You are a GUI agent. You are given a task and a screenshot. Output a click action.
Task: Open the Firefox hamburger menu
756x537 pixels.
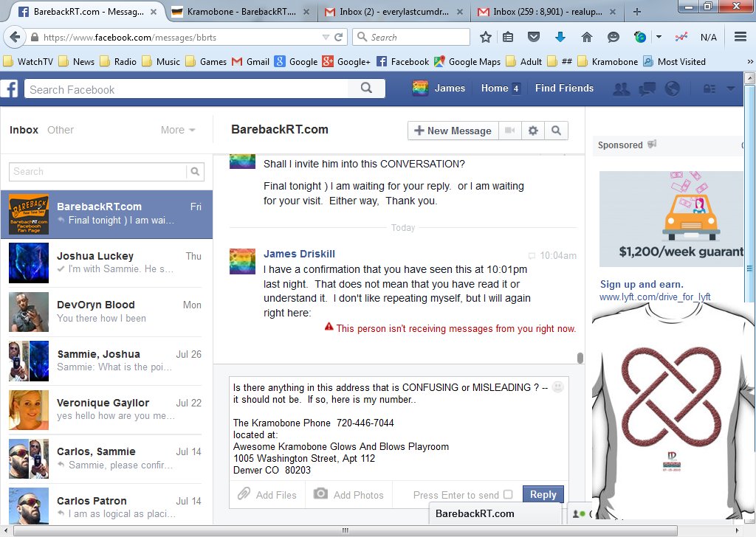click(740, 37)
